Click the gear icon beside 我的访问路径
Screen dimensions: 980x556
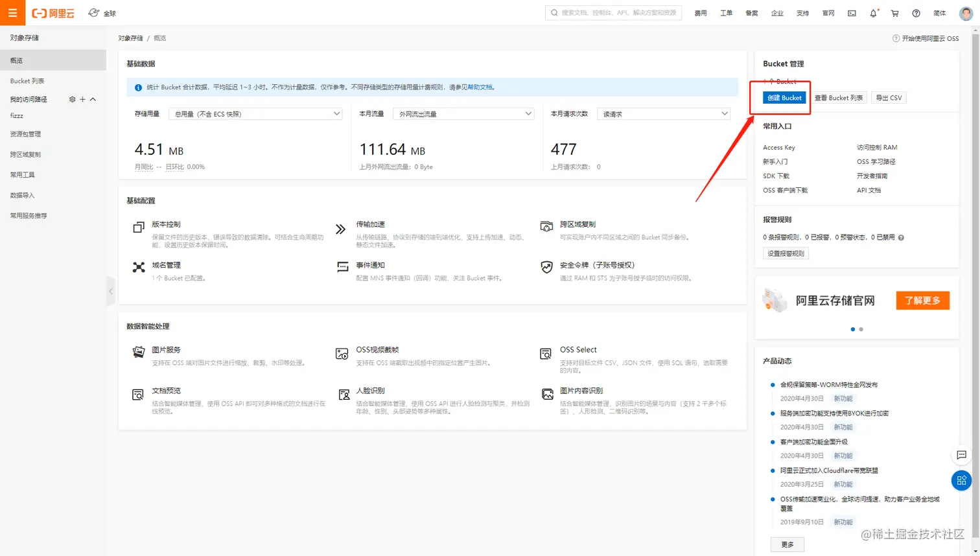tap(72, 99)
